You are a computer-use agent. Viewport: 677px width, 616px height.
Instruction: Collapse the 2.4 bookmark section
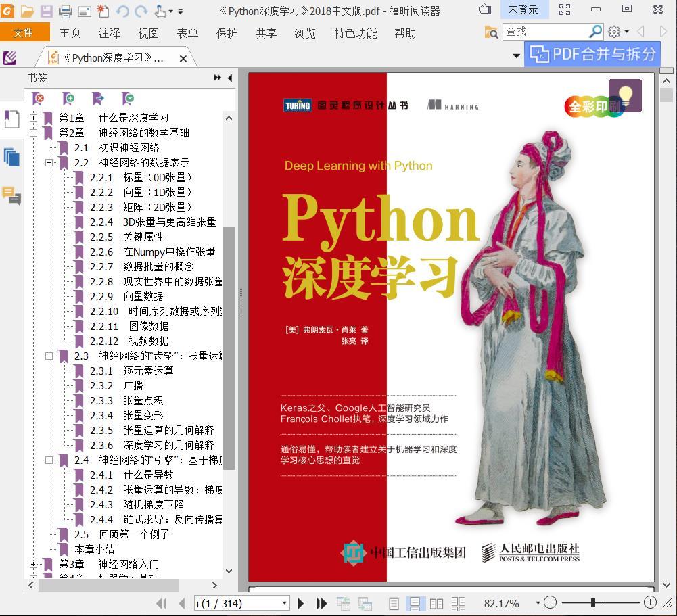[49, 460]
